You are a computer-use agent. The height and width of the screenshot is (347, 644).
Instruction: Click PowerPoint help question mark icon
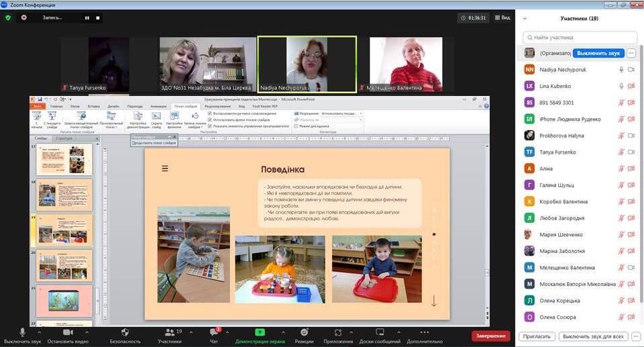[486, 106]
